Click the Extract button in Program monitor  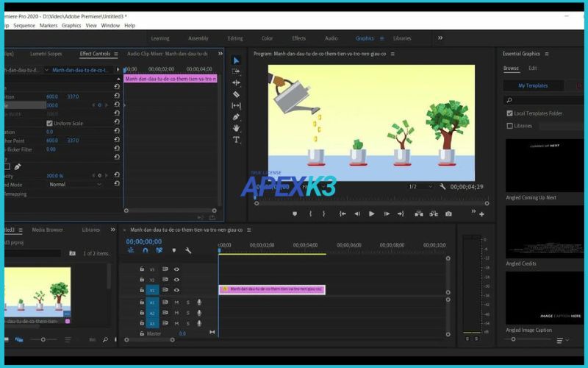[434, 213]
